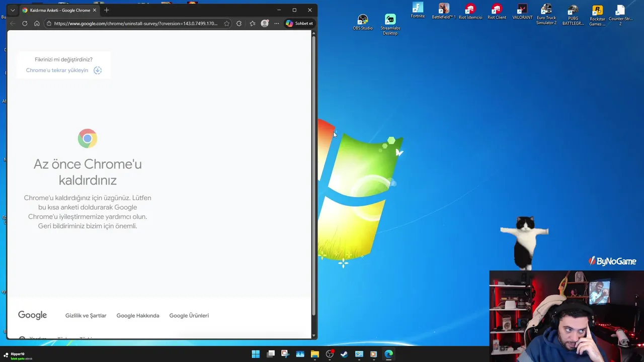Screen dimensions: 644x362
Task: Go back in browser history
Action: click(x=13, y=24)
